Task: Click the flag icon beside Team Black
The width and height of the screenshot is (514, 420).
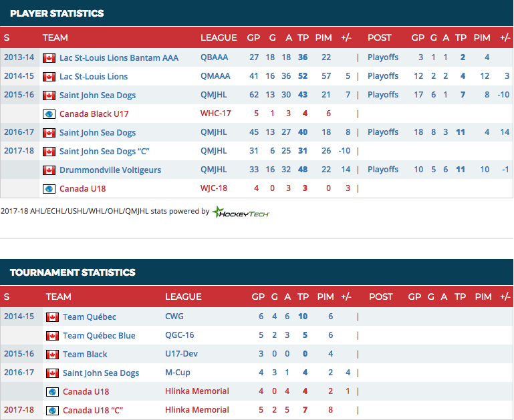Action: pos(52,355)
